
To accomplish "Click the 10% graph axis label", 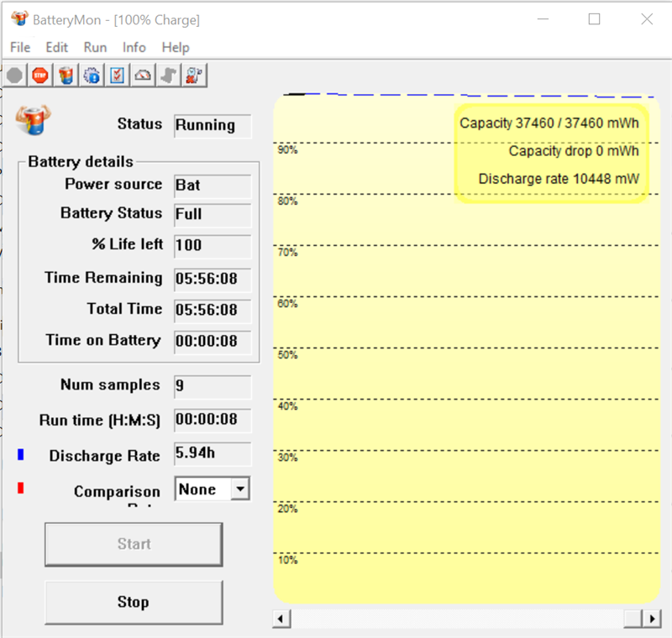I will click(287, 561).
